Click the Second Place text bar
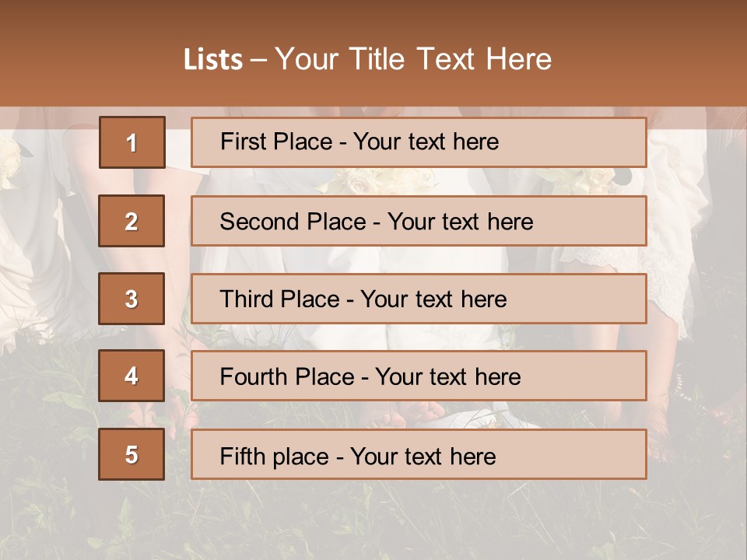 tap(419, 221)
